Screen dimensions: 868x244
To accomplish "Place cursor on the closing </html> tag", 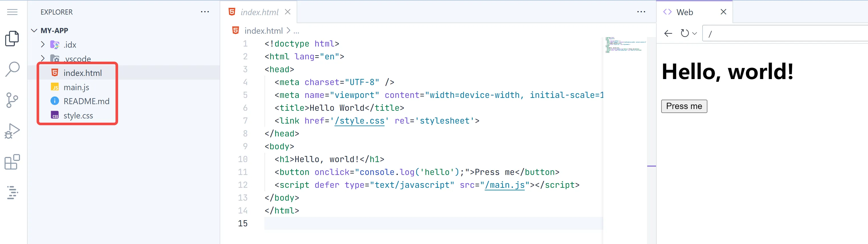I will [x=282, y=211].
